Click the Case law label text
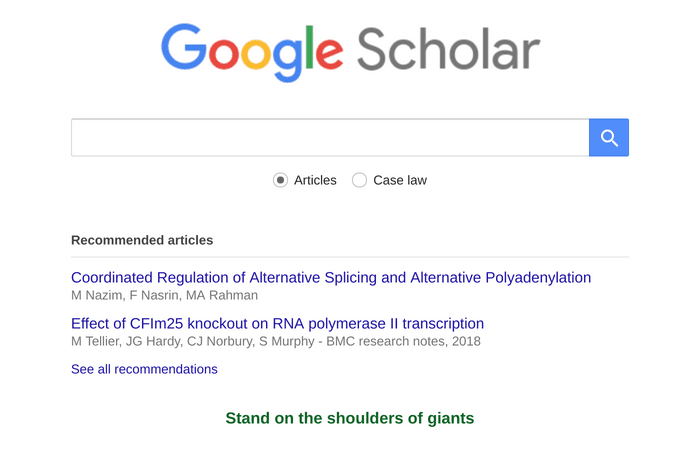Viewport: 700px width, 450px height. point(400,180)
